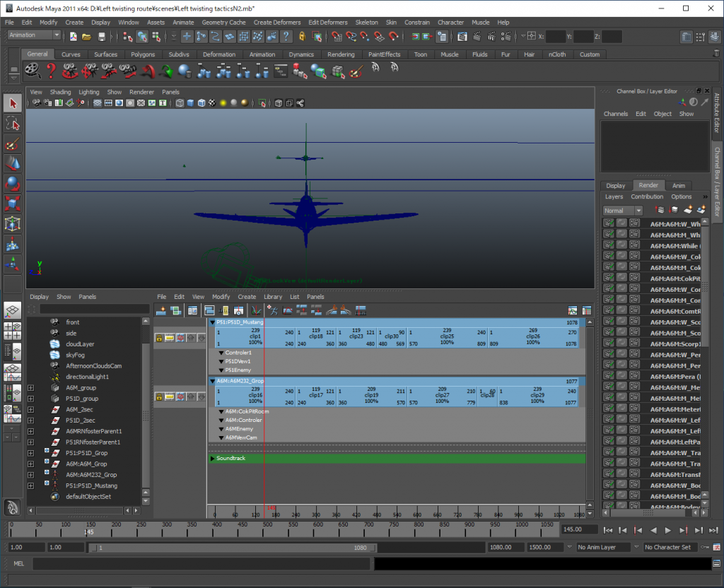Expand A6M:CokPitRoom subtrack
The height and width of the screenshot is (588, 724).
(221, 411)
